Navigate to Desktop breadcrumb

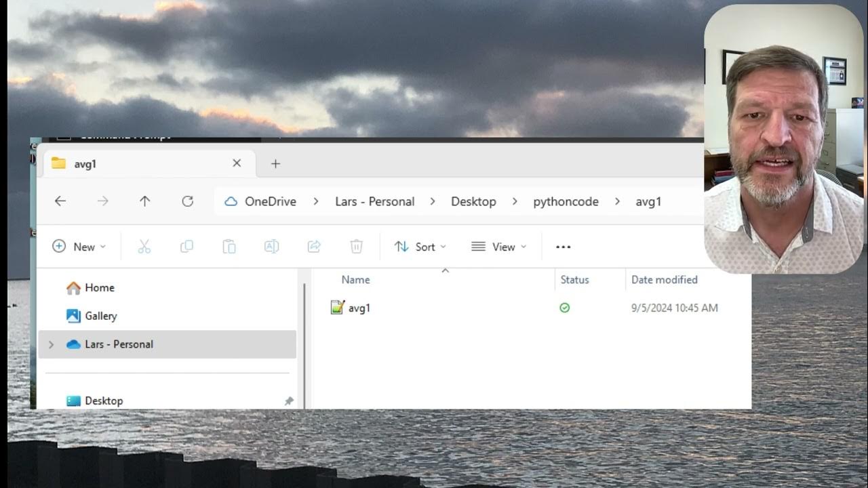pyautogui.click(x=473, y=201)
